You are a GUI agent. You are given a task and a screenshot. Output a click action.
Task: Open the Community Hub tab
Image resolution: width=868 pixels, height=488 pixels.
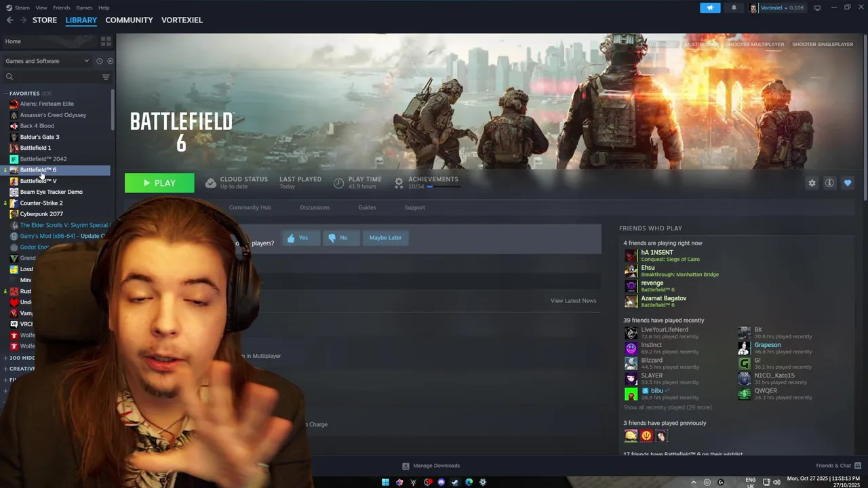pos(250,207)
